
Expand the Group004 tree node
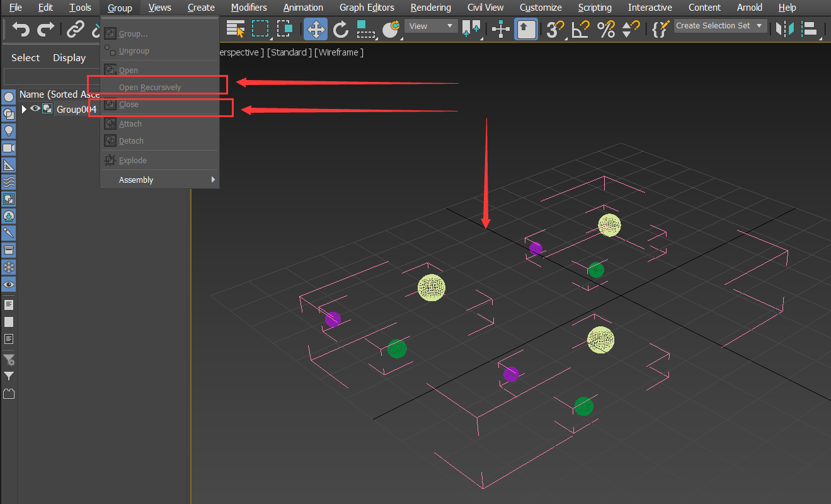point(25,109)
